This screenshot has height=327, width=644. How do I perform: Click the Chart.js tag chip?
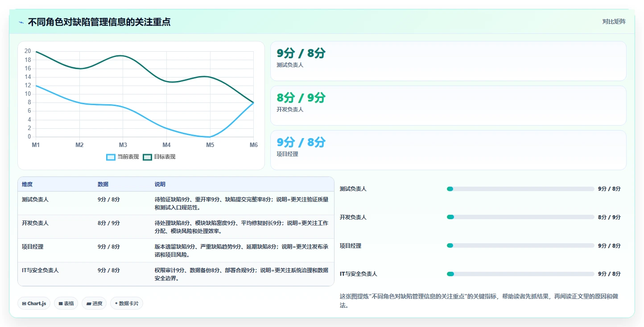point(34,303)
